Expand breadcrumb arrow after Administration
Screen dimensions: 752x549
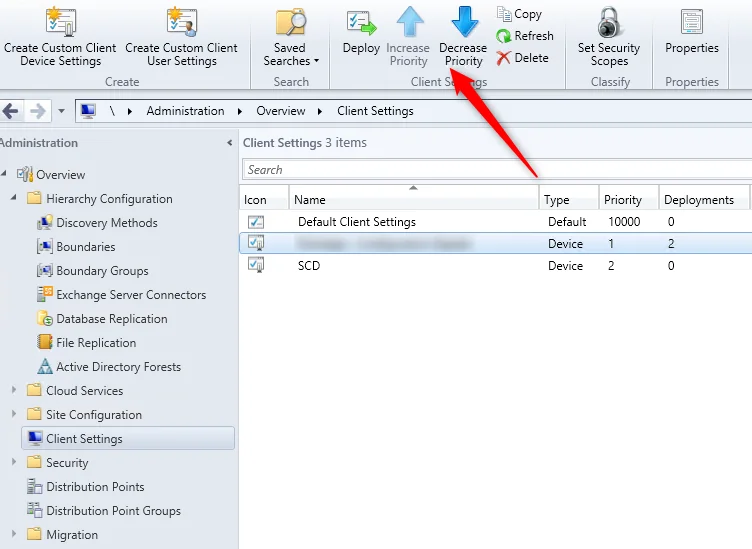[240, 112]
